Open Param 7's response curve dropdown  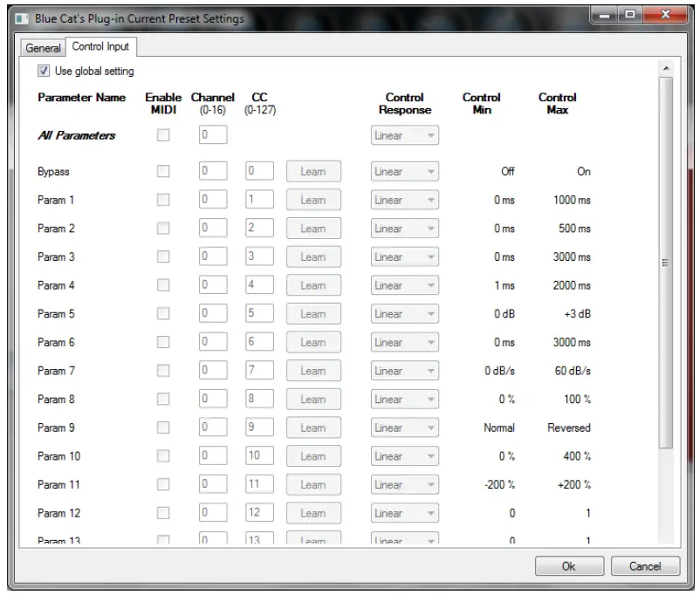click(x=403, y=370)
